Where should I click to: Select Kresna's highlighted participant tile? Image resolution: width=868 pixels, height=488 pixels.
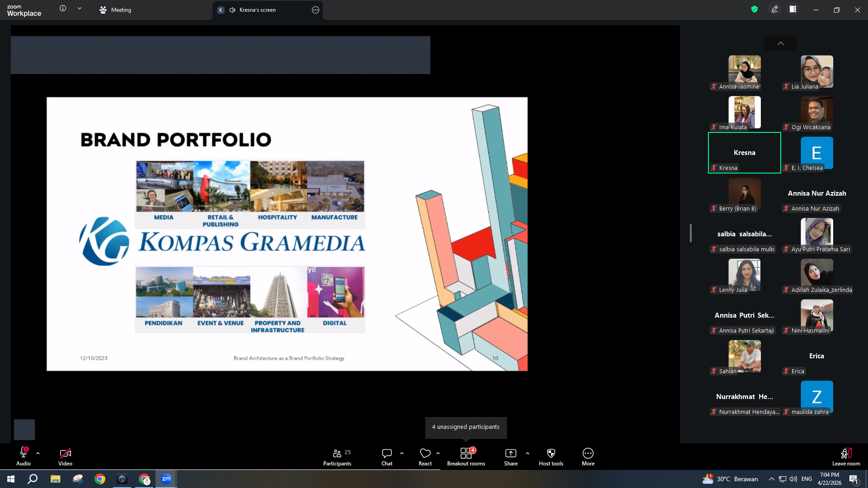tap(745, 153)
